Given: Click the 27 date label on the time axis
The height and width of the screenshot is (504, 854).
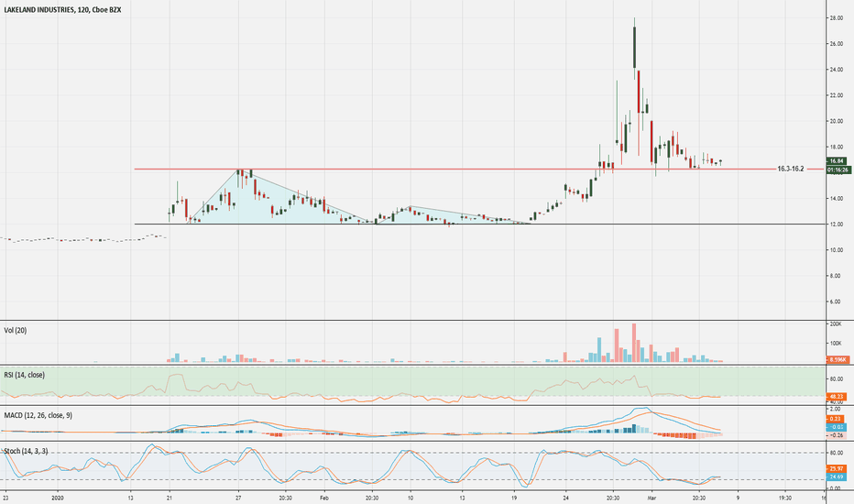Looking at the screenshot, I should pyautogui.click(x=238, y=498).
